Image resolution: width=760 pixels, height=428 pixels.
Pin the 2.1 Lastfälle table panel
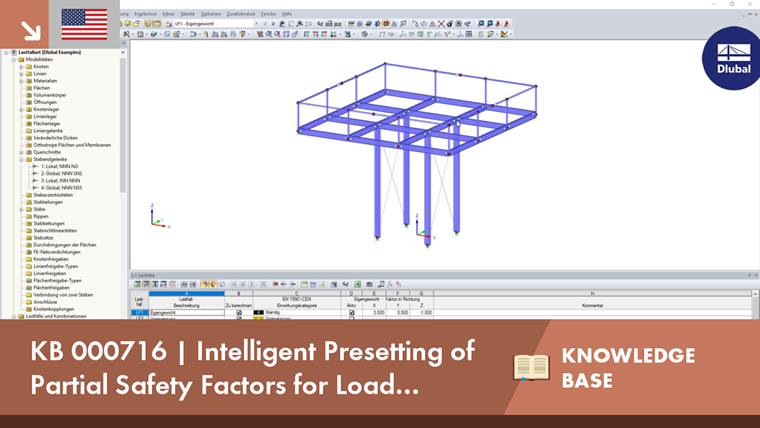(749, 275)
